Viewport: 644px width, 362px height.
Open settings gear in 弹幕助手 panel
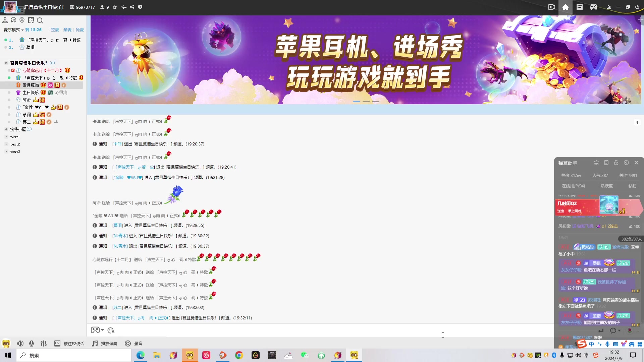pyautogui.click(x=626, y=163)
